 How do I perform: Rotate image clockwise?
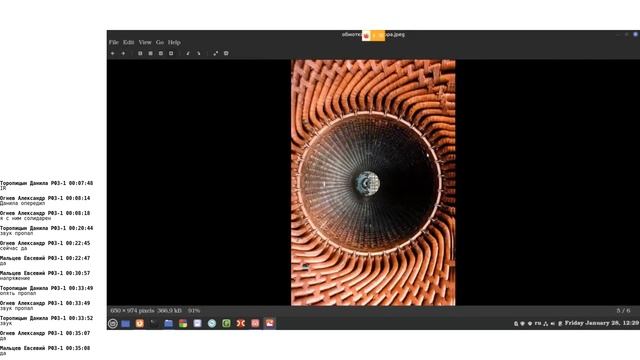tap(198, 53)
